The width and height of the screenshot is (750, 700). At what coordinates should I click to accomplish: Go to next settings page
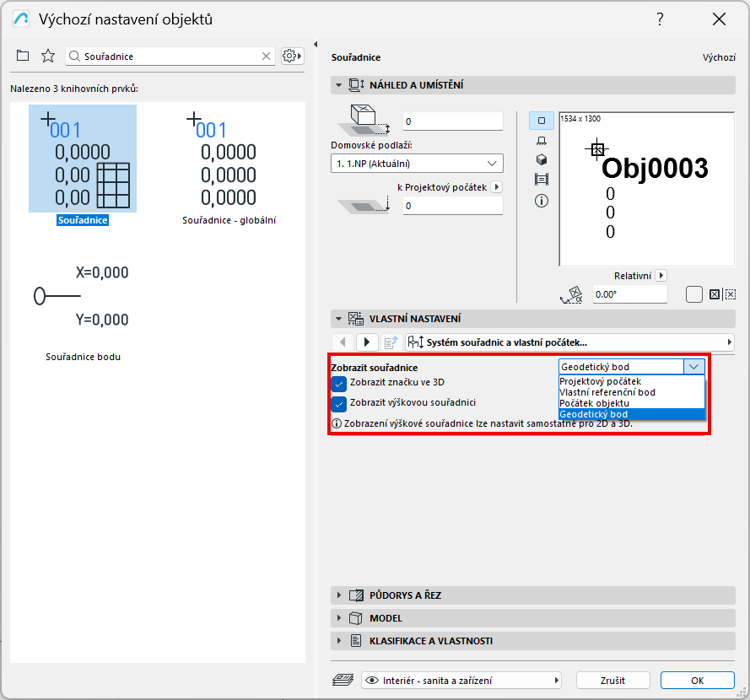pyautogui.click(x=367, y=342)
